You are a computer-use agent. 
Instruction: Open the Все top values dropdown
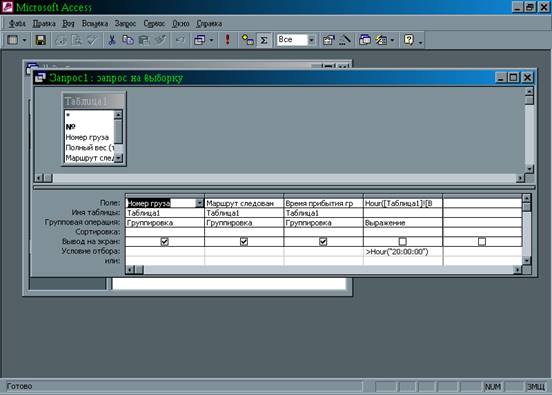[x=312, y=40]
